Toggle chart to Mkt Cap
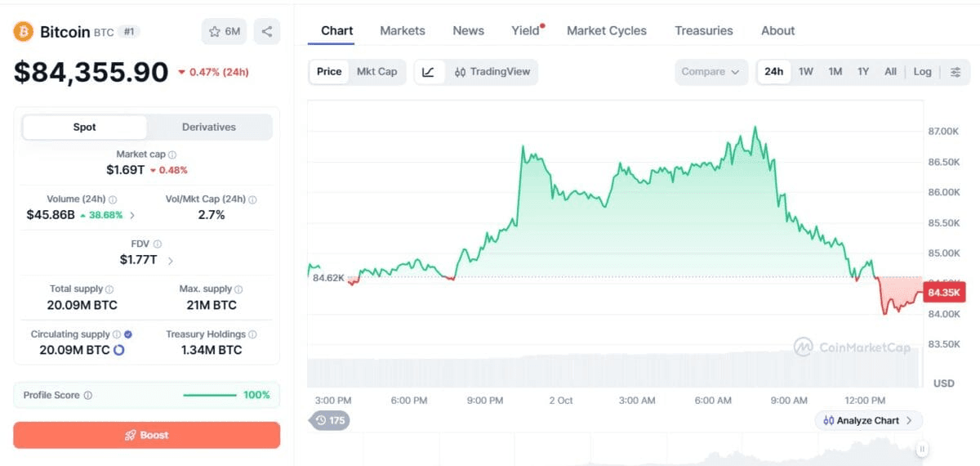Screen dimensions: 980x466 click(376, 72)
